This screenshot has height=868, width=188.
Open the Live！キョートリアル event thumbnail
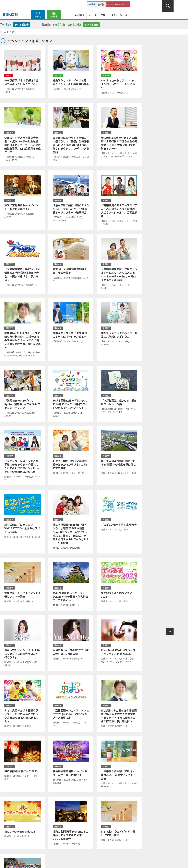coord(119,60)
